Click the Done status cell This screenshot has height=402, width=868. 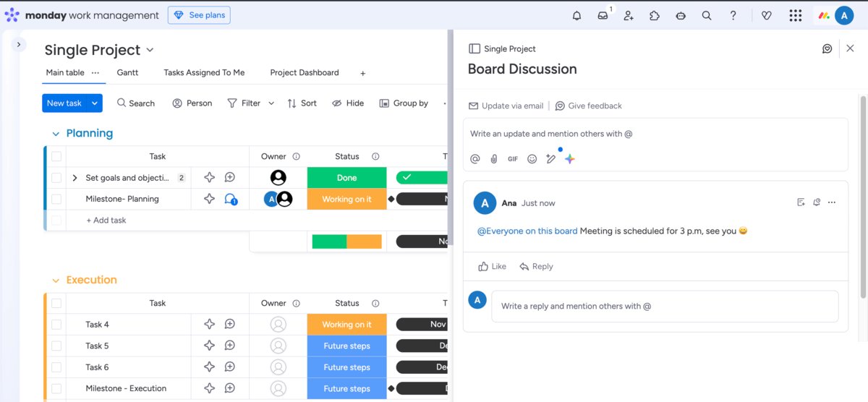[x=347, y=178]
